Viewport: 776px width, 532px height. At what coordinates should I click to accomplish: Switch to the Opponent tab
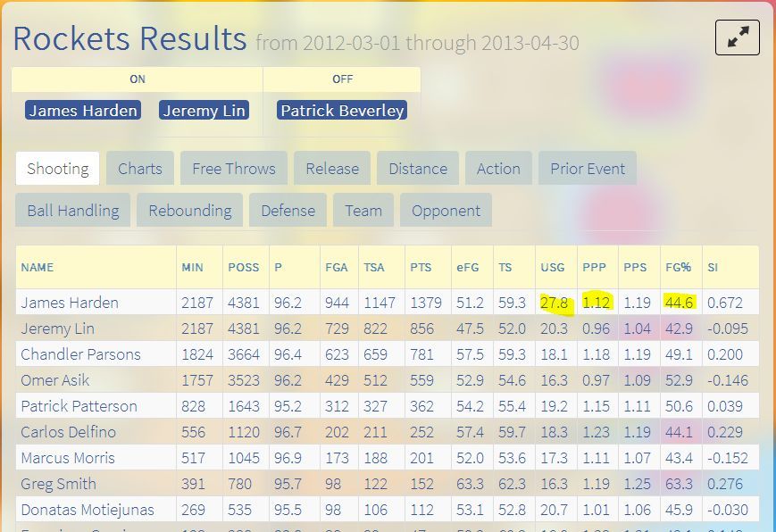(446, 211)
